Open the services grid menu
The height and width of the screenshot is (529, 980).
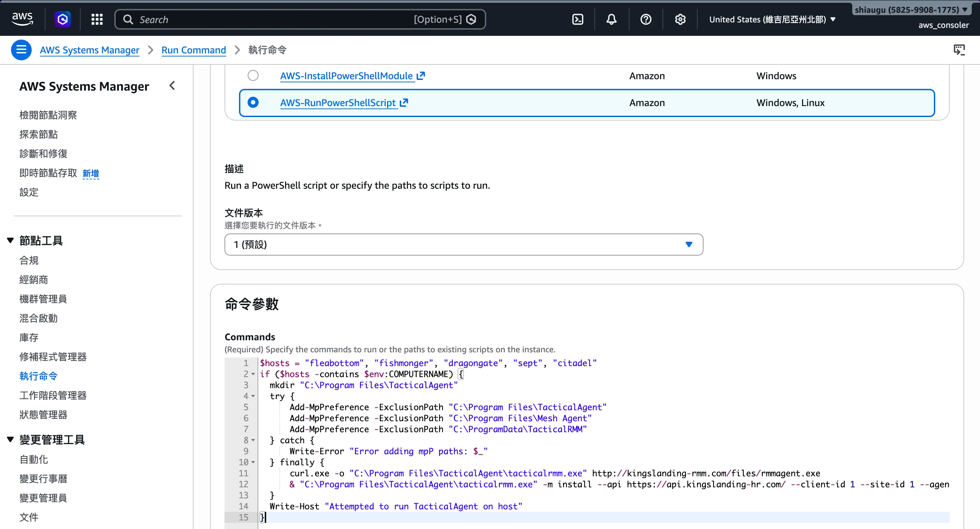[97, 19]
